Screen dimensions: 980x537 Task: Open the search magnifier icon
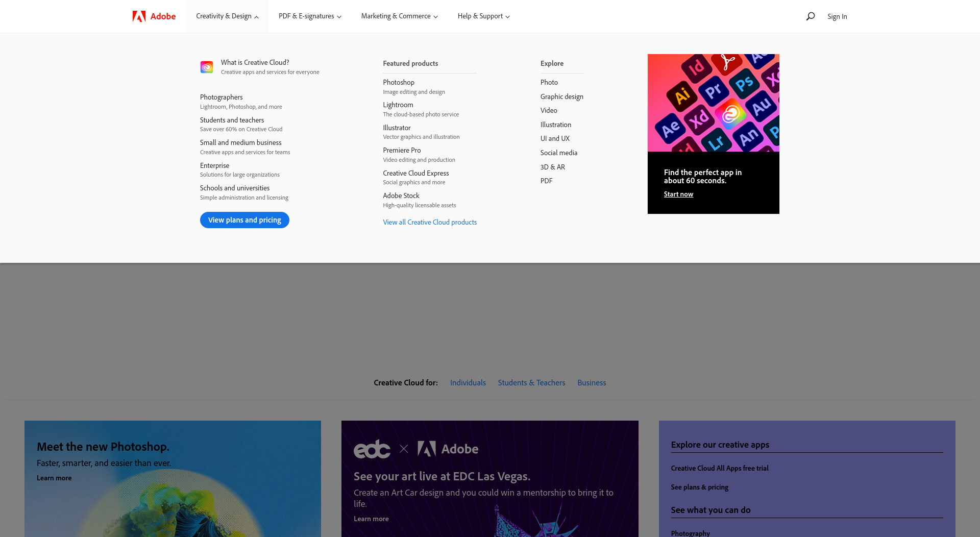(x=810, y=16)
